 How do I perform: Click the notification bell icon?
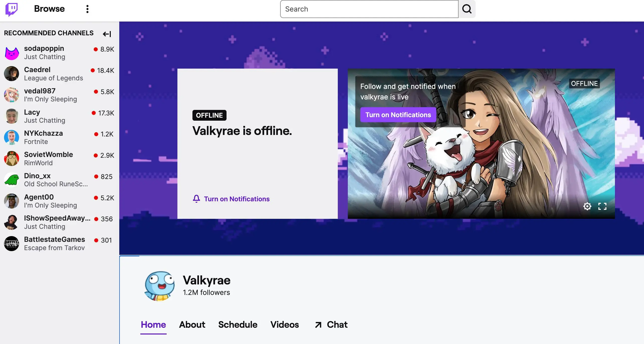[196, 199]
